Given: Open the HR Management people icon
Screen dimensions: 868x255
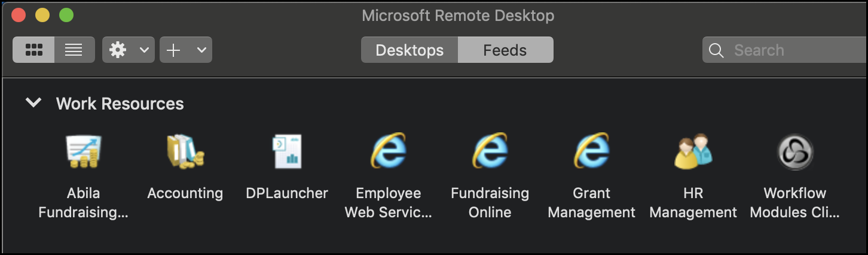Looking at the screenshot, I should [693, 151].
